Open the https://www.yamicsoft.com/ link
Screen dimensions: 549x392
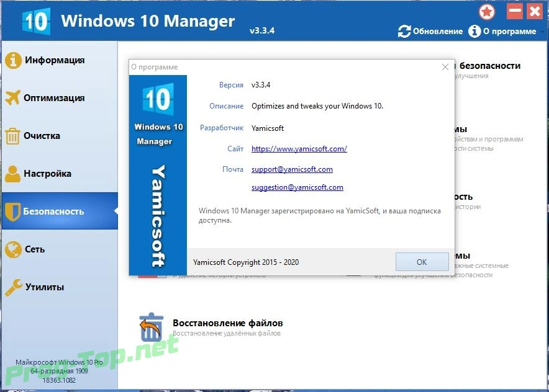[299, 149]
